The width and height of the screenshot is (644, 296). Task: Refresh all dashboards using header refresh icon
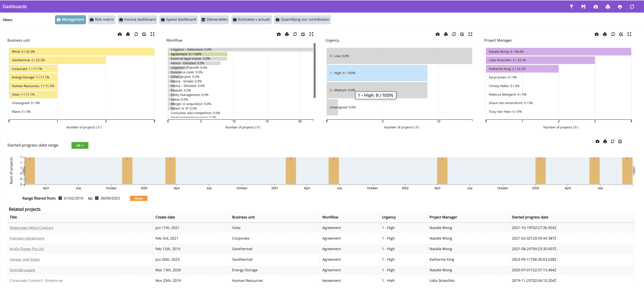632,7
